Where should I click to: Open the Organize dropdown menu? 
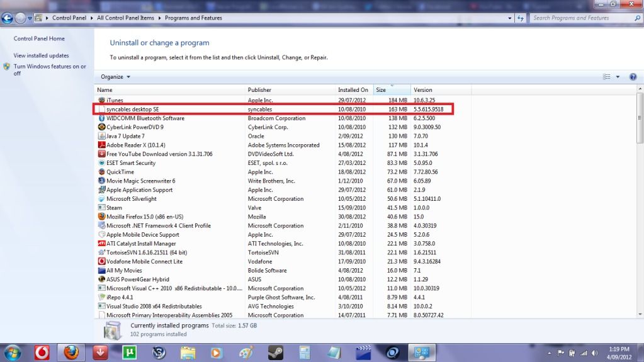[x=115, y=77]
